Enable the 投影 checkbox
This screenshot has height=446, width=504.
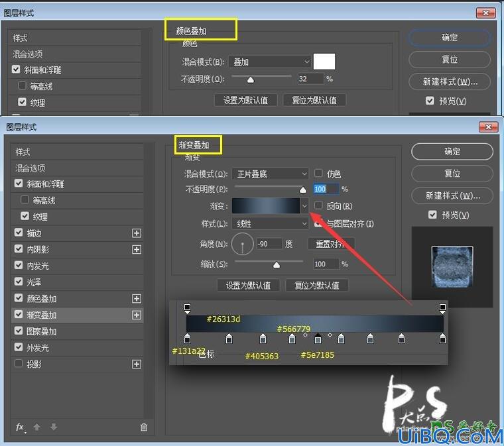coord(19,363)
